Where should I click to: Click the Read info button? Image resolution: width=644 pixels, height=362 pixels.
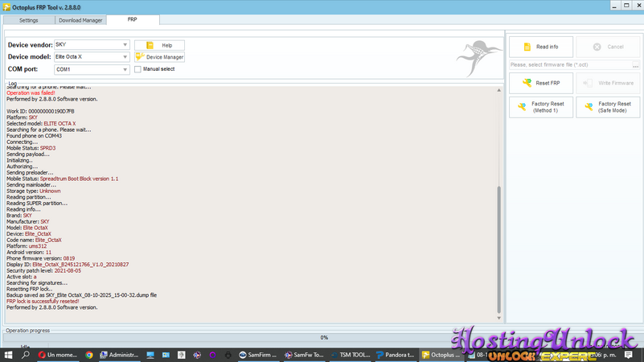pos(540,47)
